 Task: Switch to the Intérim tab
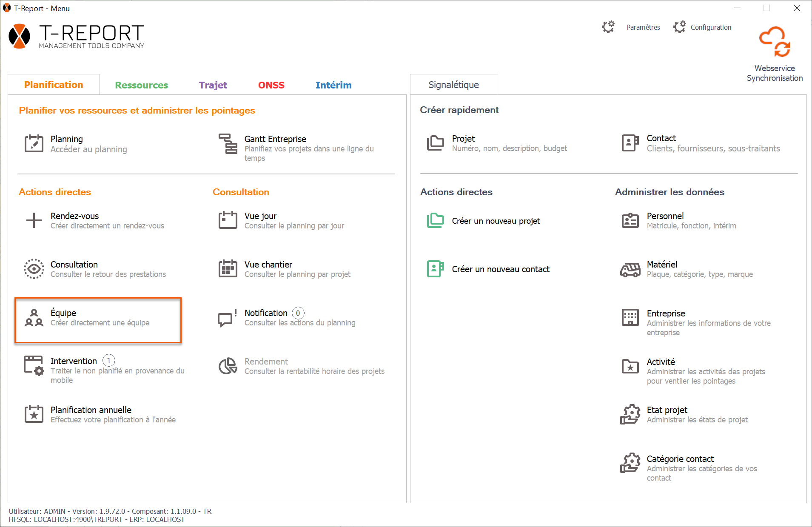click(x=333, y=85)
